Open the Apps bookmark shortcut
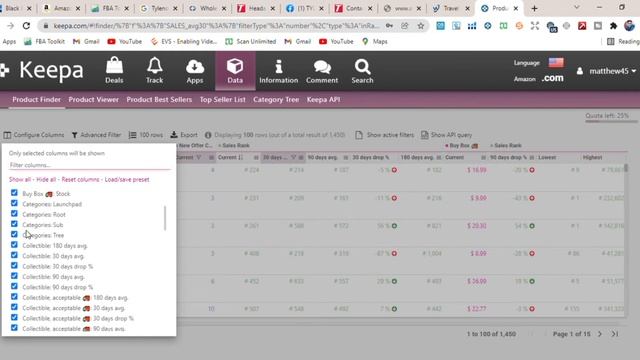The width and height of the screenshot is (640, 360). (x=9, y=41)
